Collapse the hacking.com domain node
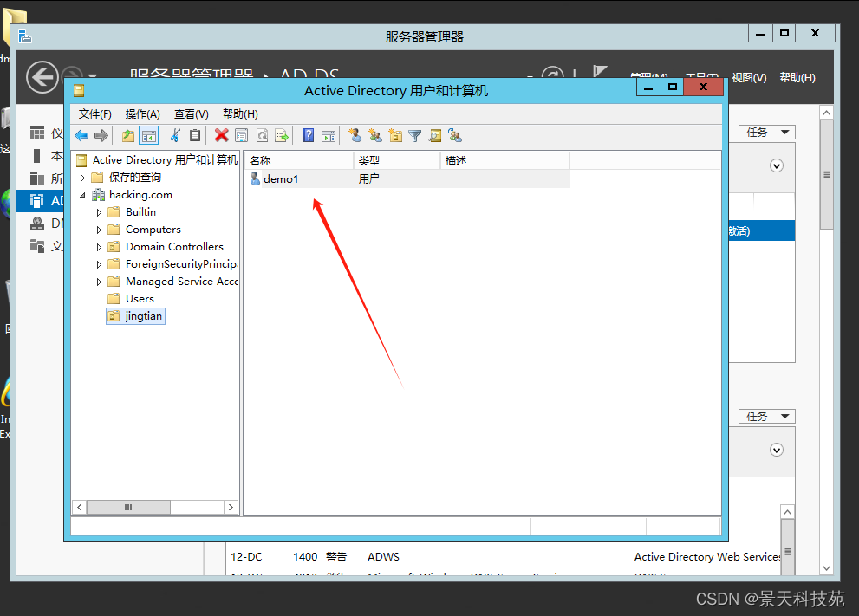This screenshot has width=859, height=616. pyautogui.click(x=82, y=195)
